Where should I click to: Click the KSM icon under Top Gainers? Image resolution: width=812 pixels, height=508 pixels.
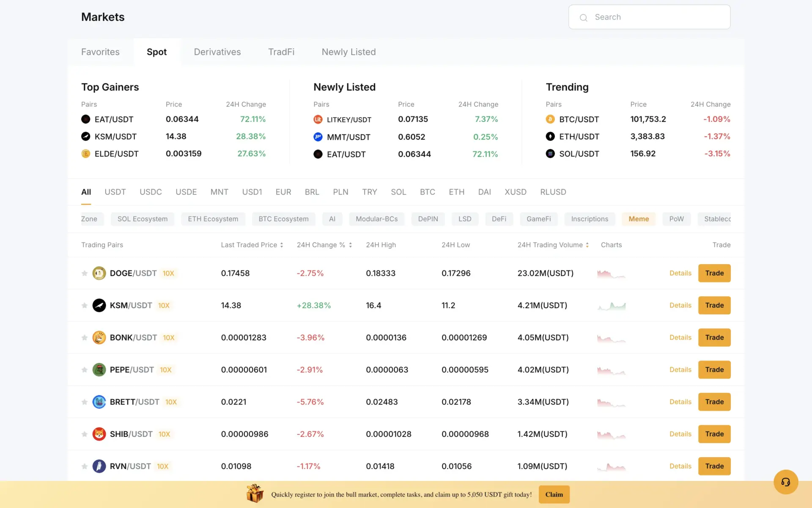85,136
